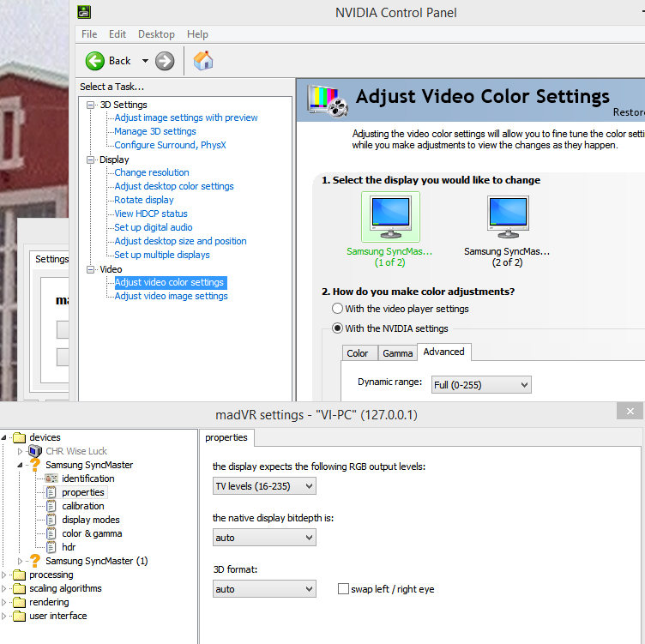Image resolution: width=645 pixels, height=644 pixels.
Task: Expand the user interface folder node
Action: (3, 616)
